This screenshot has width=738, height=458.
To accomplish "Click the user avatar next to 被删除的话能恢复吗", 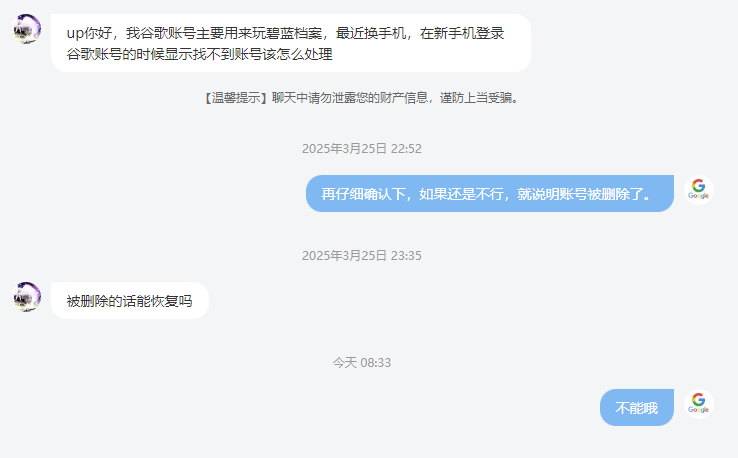I will pos(26,297).
